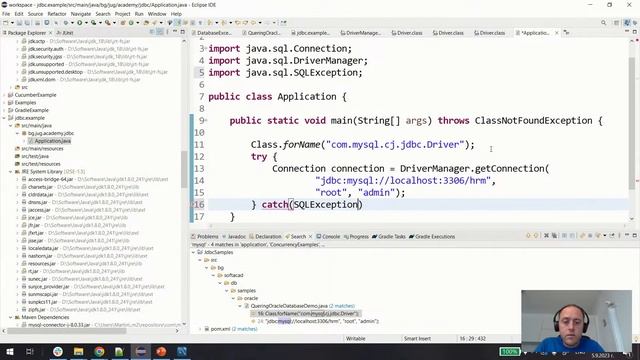Switch to the JUnit view tab
640x360 pixels.
[x=64, y=33]
